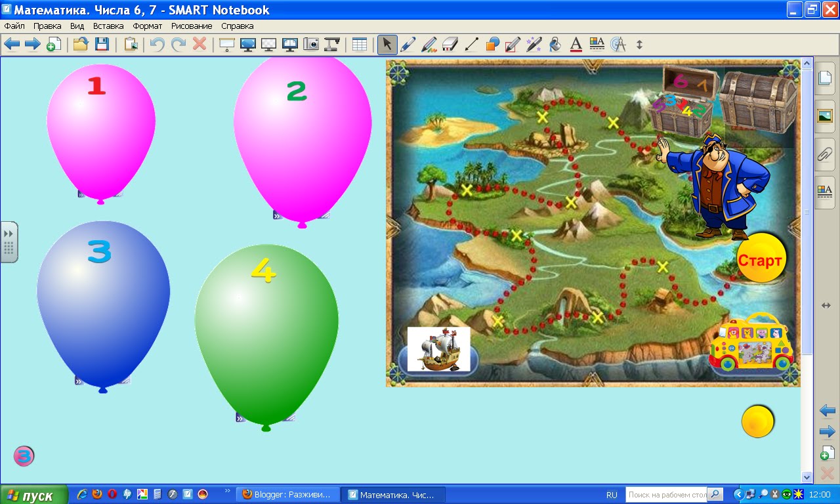Add a page from the sidebar bottom

pos(827,453)
